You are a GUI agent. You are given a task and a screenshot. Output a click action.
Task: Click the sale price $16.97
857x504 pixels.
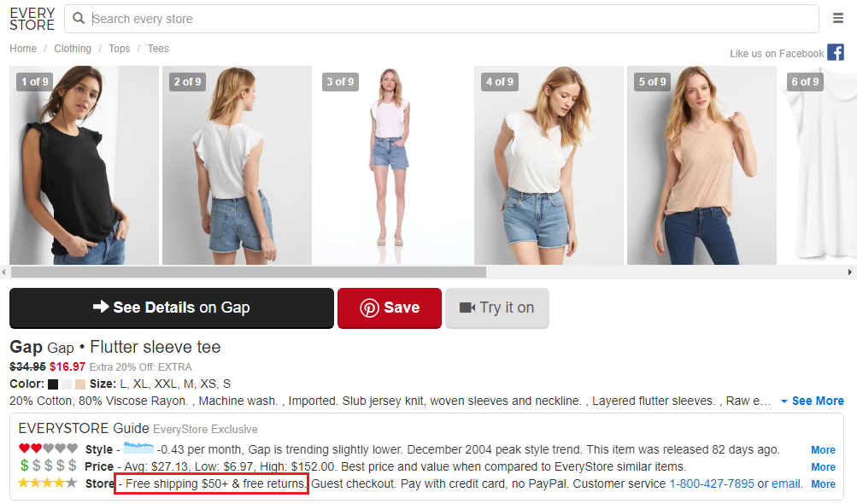tap(68, 366)
